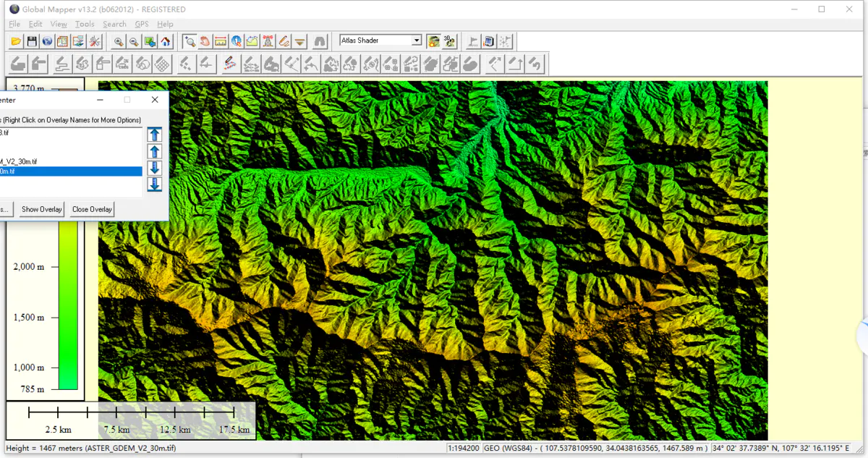Click the 1,500 m elevation legend label
The height and width of the screenshot is (458, 868).
(29, 317)
